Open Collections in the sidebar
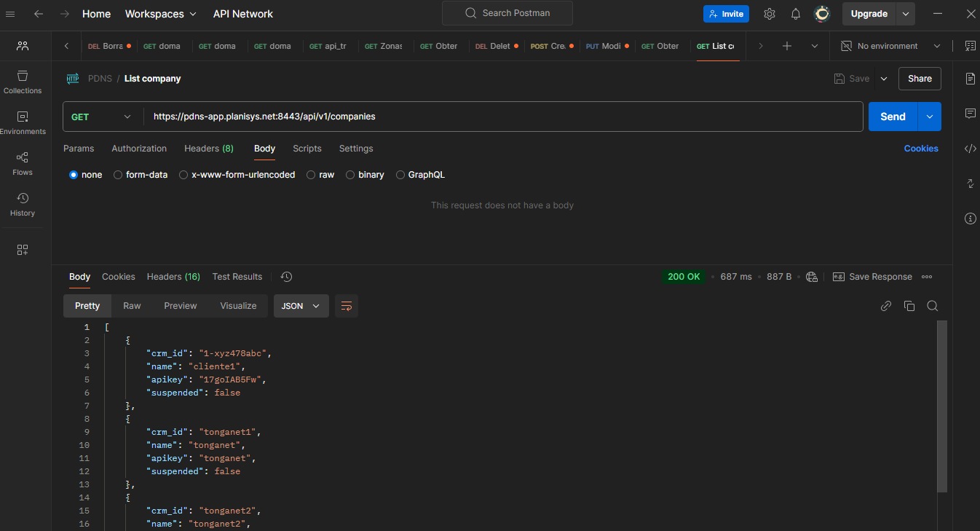The height and width of the screenshot is (531, 980). coord(23,82)
